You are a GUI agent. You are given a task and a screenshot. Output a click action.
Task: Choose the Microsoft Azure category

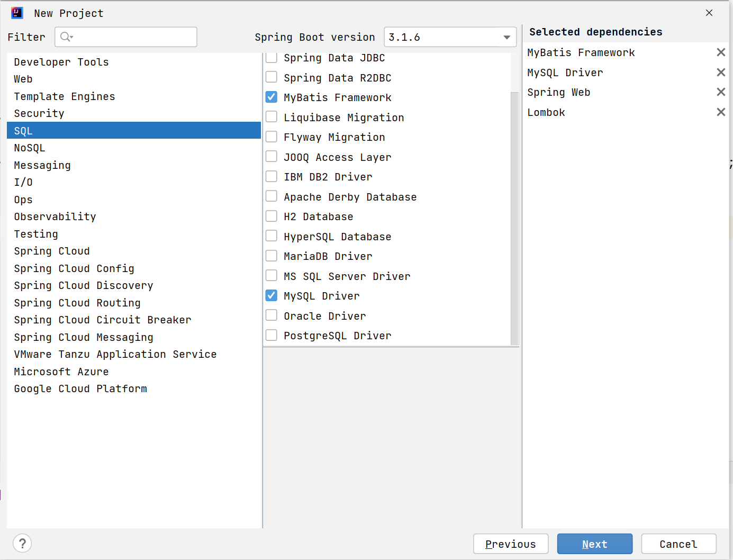coord(134,372)
